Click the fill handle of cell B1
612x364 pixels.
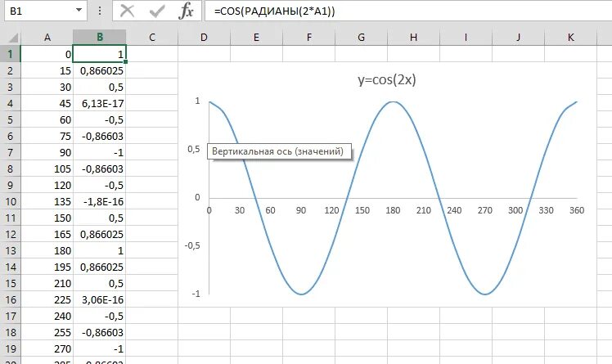[x=126, y=61]
